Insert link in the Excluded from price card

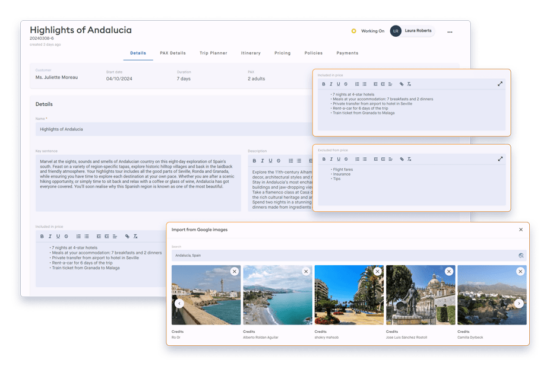[x=402, y=159]
